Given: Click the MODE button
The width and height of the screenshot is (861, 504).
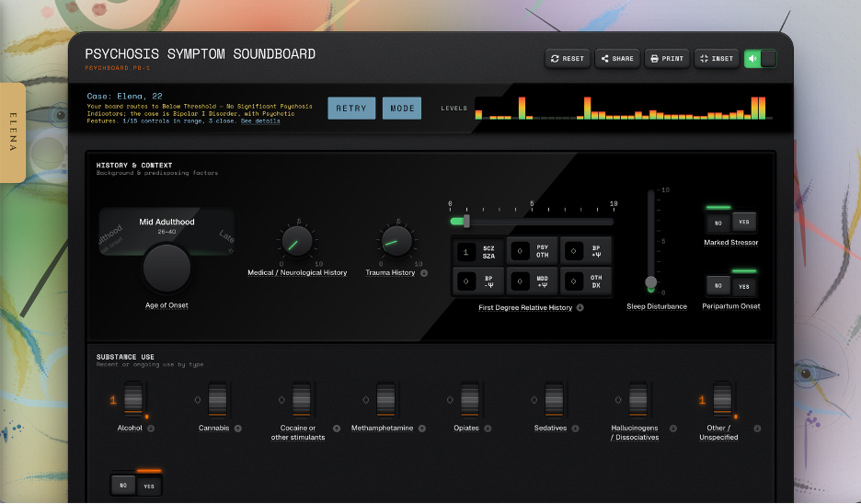Looking at the screenshot, I should click(402, 109).
